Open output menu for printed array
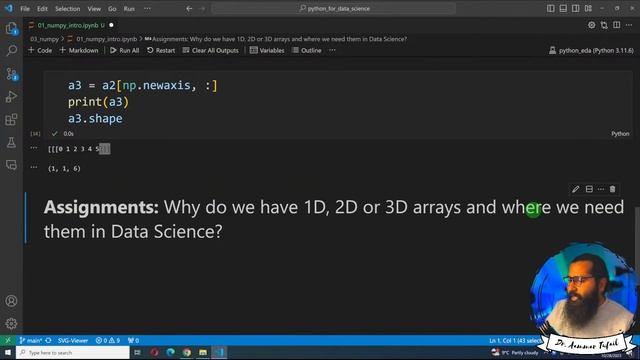The image size is (640, 360). (x=34, y=148)
